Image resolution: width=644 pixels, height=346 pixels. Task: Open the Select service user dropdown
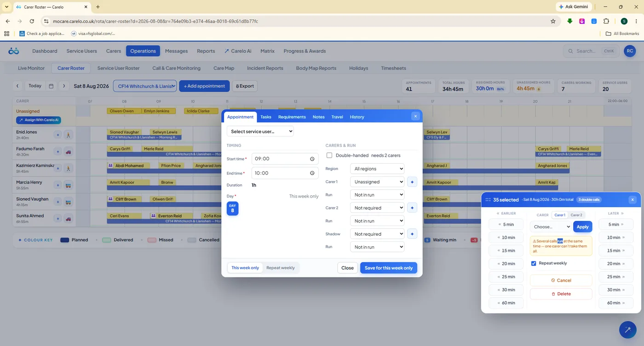click(x=260, y=131)
